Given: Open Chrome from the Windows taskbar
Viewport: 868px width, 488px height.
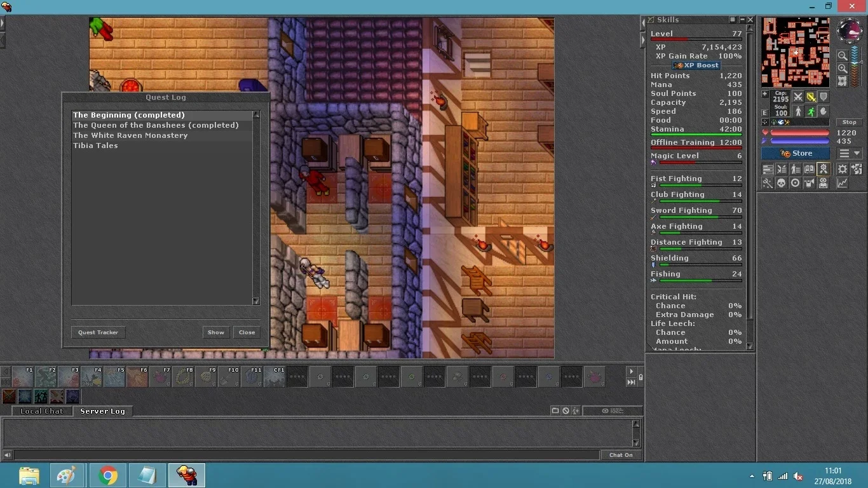Looking at the screenshot, I should (x=108, y=475).
